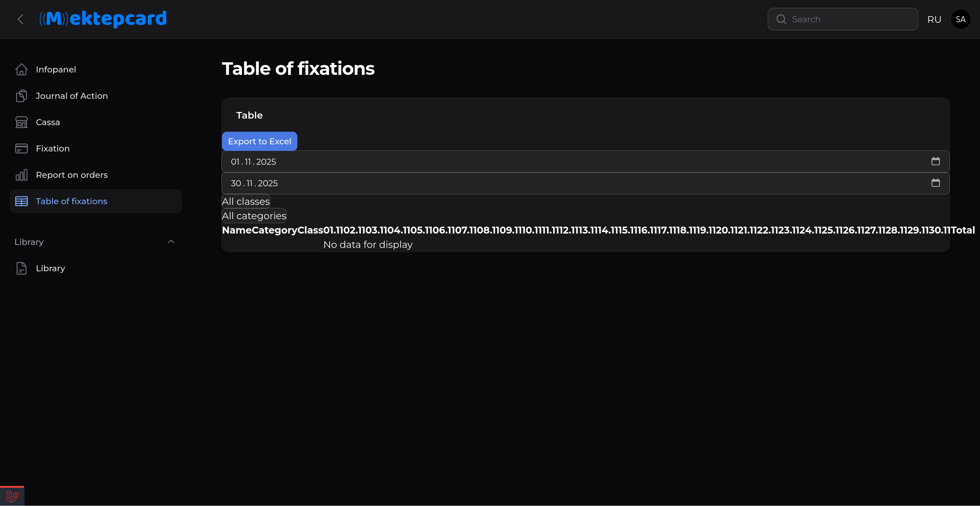Open calendar picker for end date 30.11.2025
Image resolution: width=980 pixels, height=506 pixels.
[x=935, y=183]
